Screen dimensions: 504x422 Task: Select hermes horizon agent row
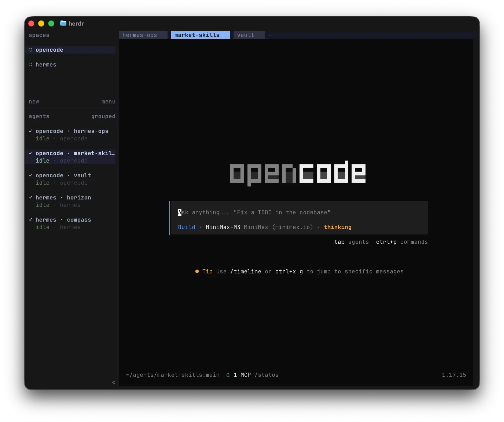point(70,201)
